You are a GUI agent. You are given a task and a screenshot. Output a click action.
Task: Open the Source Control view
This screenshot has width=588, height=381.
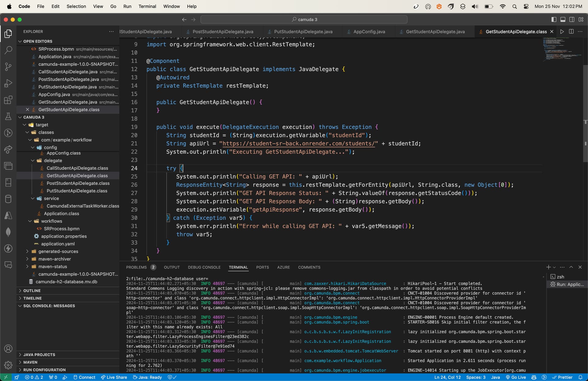coord(8,67)
